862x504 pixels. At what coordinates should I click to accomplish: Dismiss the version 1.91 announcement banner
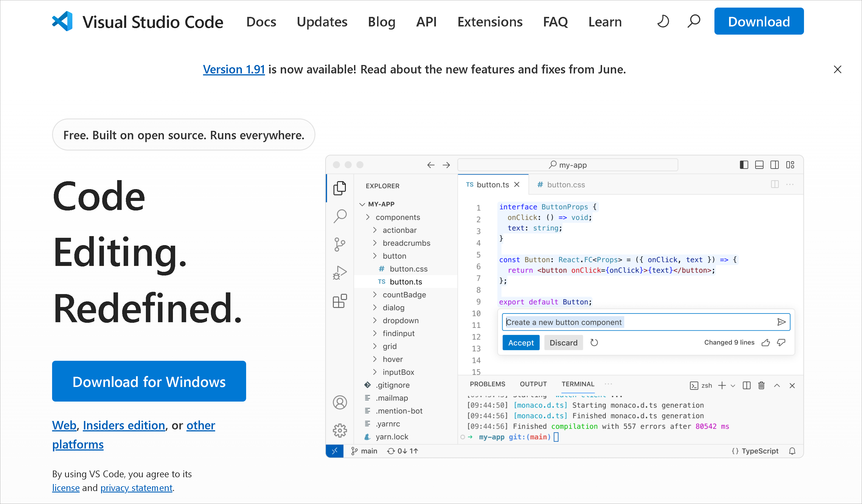838,69
